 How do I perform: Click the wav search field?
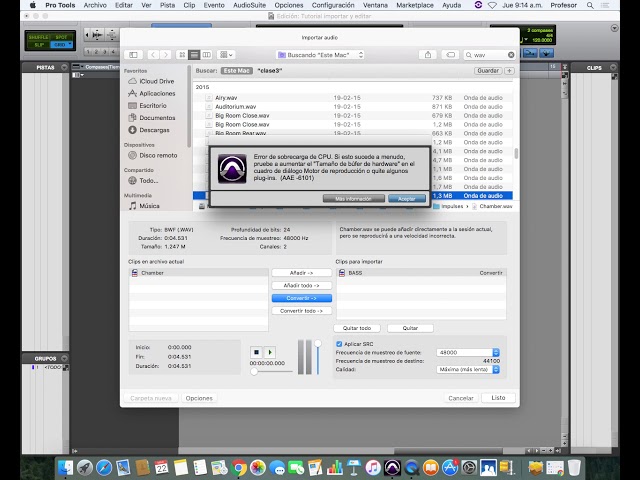tap(489, 55)
